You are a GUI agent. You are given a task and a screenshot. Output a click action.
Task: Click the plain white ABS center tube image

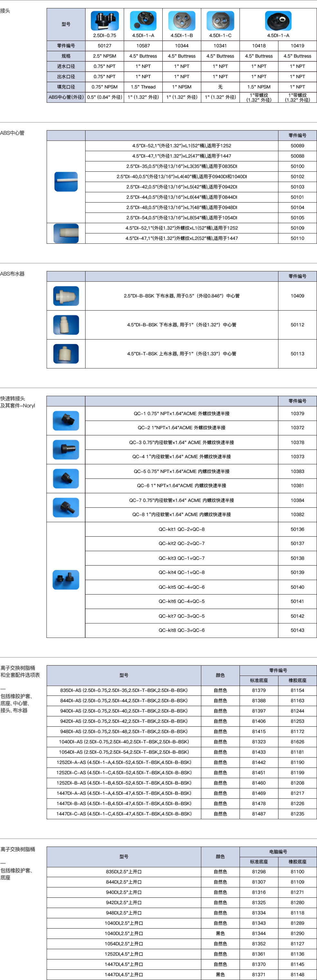pyautogui.click(x=66, y=181)
